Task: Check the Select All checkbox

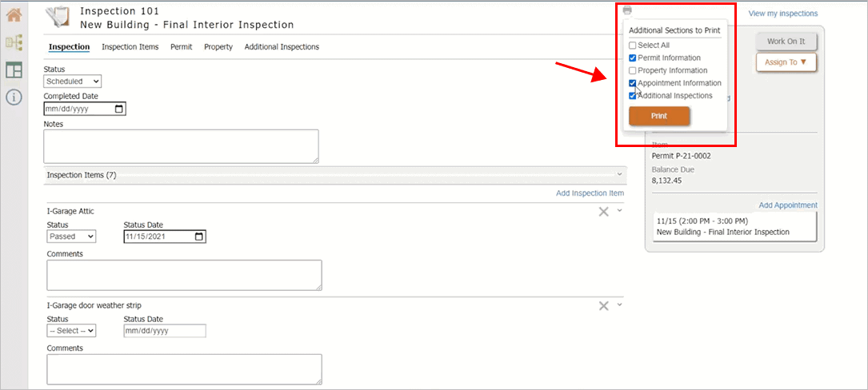Action: [633, 46]
